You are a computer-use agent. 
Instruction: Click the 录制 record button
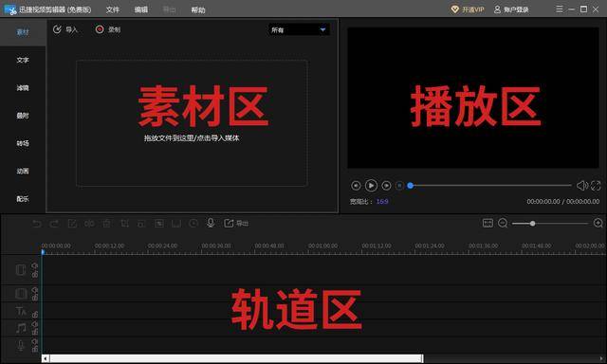click(108, 29)
